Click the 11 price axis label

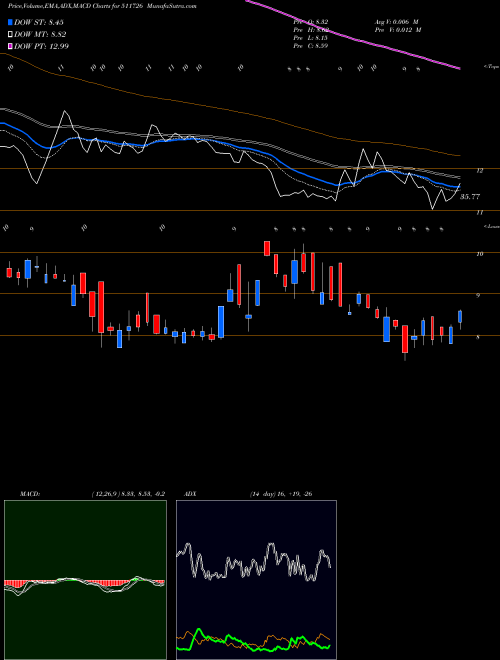[x=479, y=213]
